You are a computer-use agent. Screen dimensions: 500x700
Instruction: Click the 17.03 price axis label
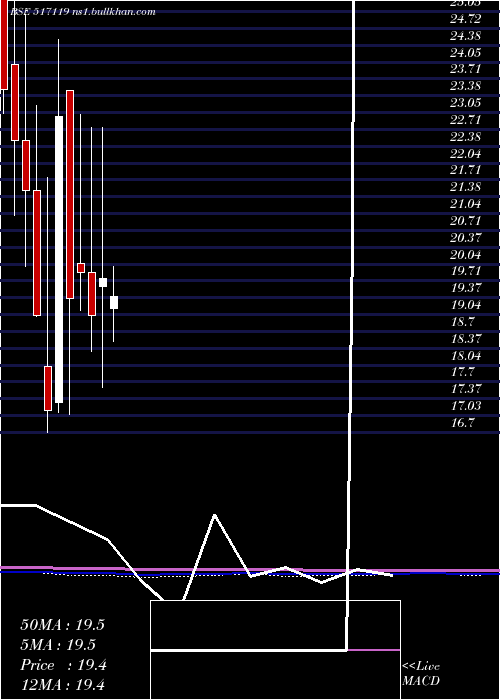[466, 406]
